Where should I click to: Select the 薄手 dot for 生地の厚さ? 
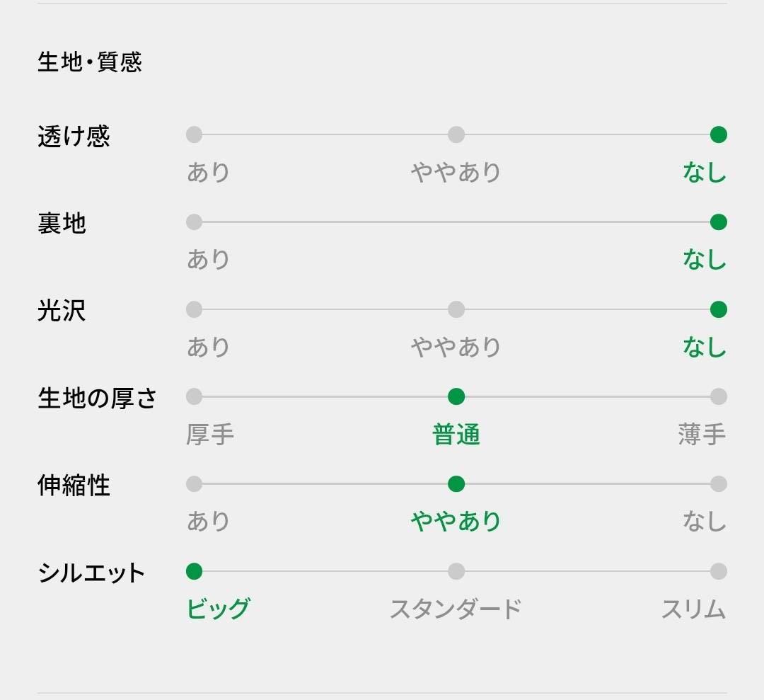coord(719,396)
